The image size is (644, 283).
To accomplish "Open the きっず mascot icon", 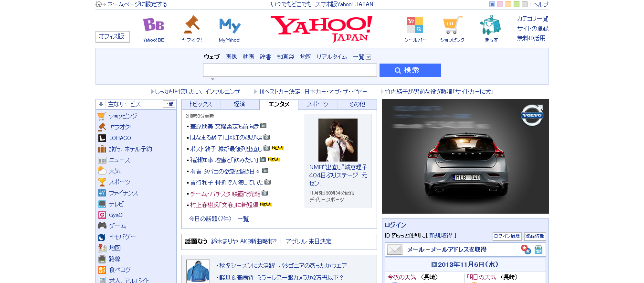I will [490, 25].
